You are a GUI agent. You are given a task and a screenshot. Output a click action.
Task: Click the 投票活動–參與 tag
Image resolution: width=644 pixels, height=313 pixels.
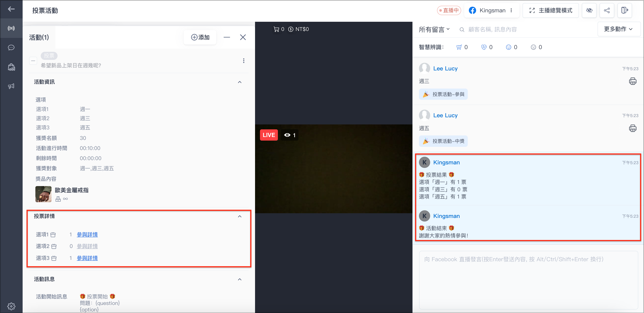[x=443, y=94]
